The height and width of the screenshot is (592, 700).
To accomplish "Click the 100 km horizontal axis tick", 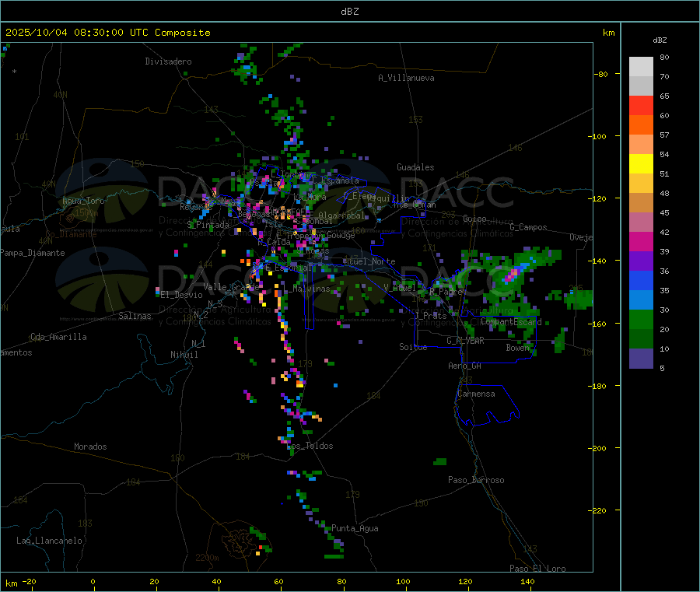I will click(403, 582).
